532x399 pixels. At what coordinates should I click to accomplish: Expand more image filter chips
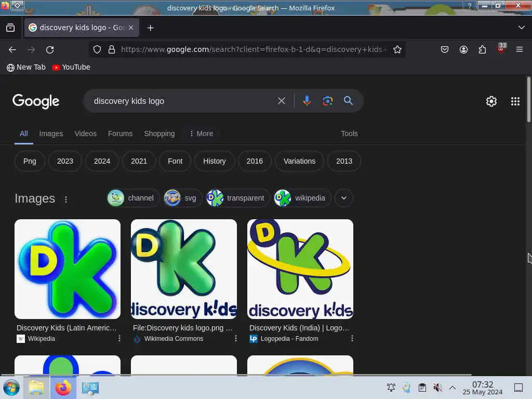[344, 198]
